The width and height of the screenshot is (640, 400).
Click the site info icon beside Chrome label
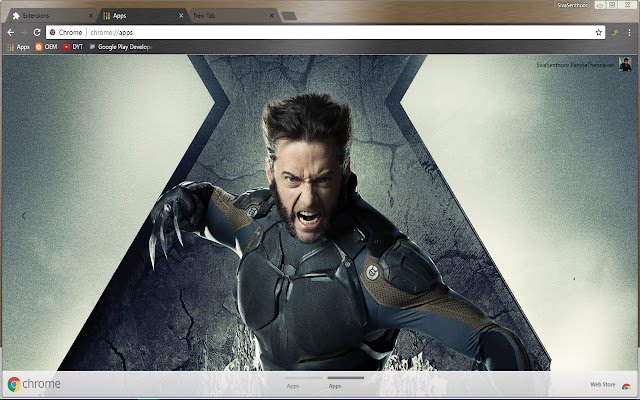(x=52, y=32)
